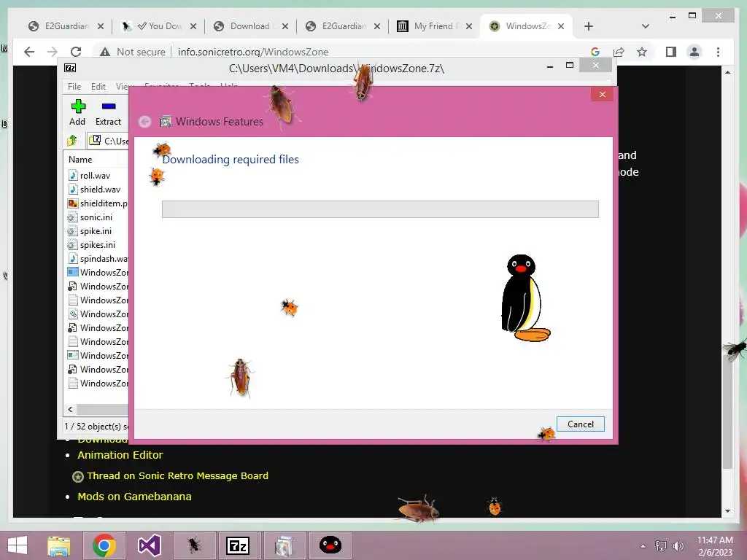Click the volume speaker tray icon

(678, 546)
